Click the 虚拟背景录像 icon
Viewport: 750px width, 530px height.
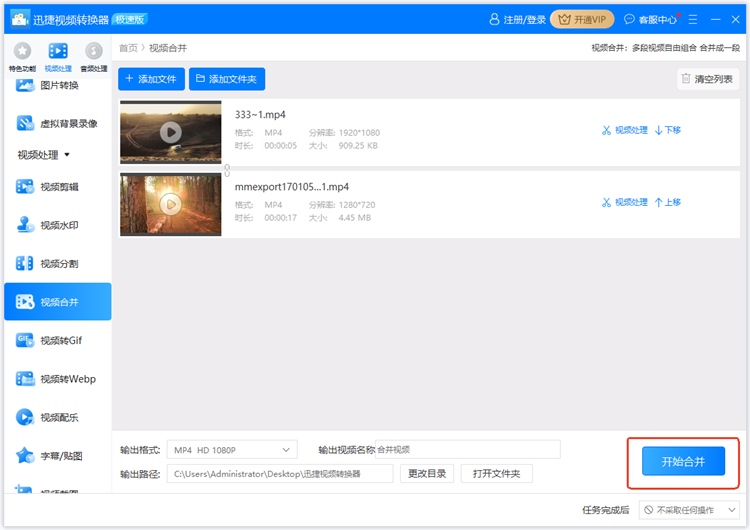click(25, 123)
